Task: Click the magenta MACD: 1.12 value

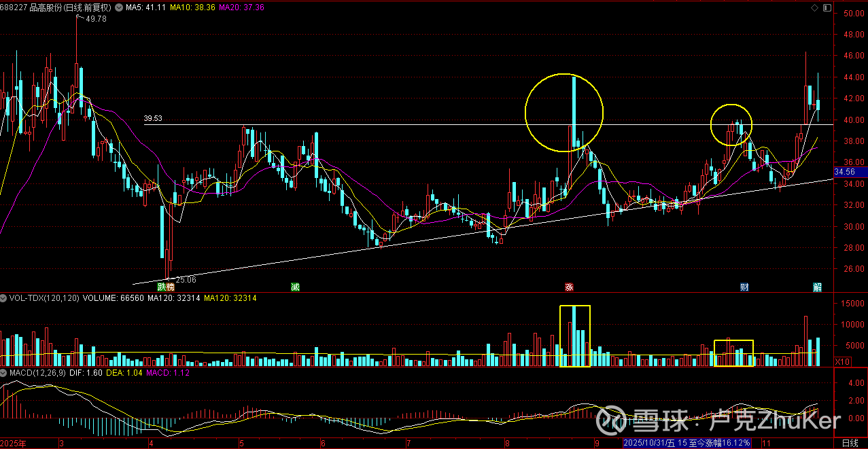Action: point(168,373)
